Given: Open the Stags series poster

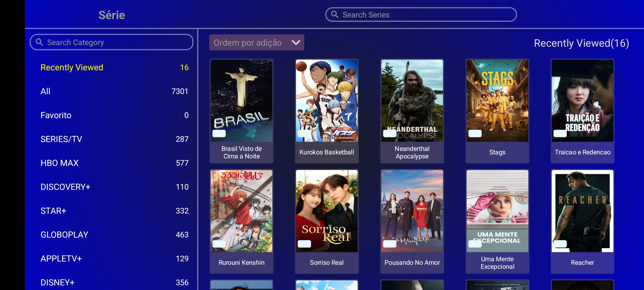Looking at the screenshot, I should pos(497,101).
